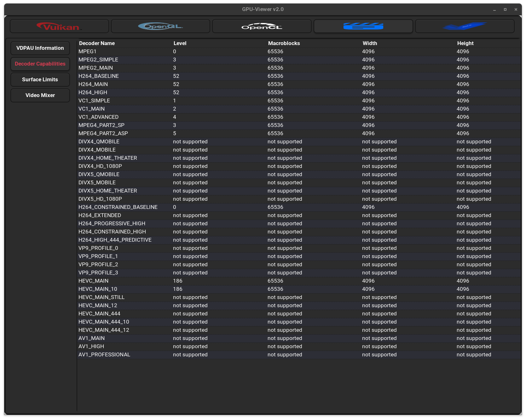This screenshot has height=420, width=526.
Task: Click the OpenCL icon in the top bar
Action: click(261, 26)
